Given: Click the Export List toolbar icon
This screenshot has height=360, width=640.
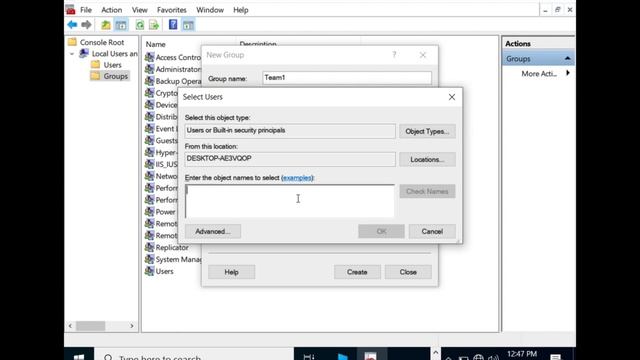Looking at the screenshot, I should 154,25.
